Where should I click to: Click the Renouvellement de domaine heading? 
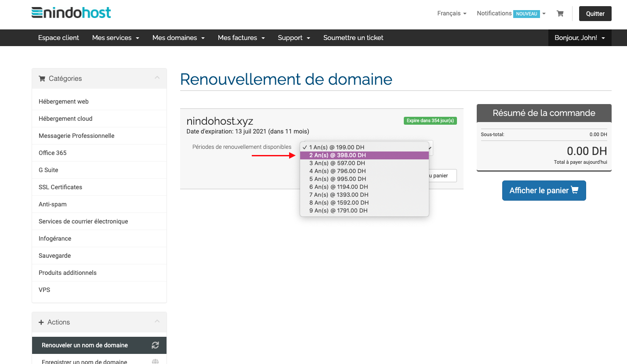[x=286, y=79]
